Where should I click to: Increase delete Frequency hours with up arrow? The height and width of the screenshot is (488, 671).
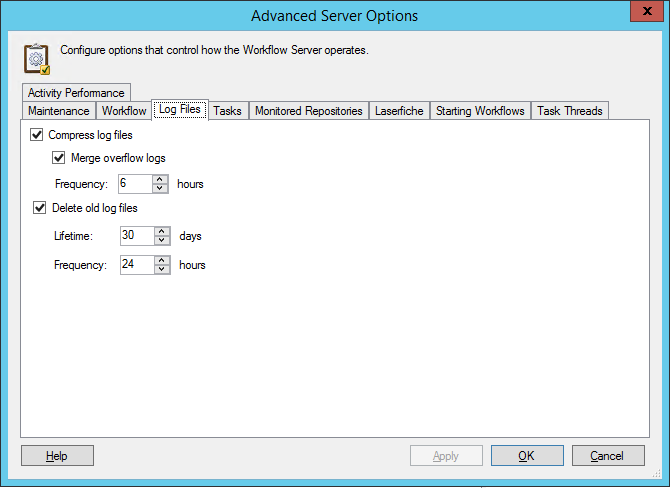pyautogui.click(x=162, y=260)
